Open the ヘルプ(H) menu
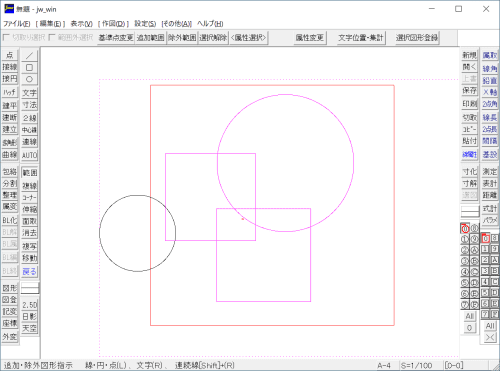 (210, 24)
